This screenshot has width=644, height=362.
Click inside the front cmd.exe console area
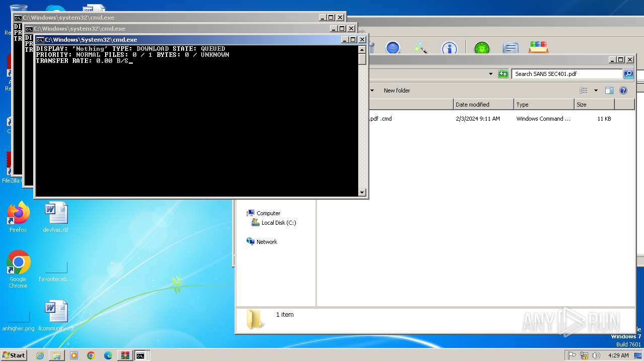click(197, 121)
